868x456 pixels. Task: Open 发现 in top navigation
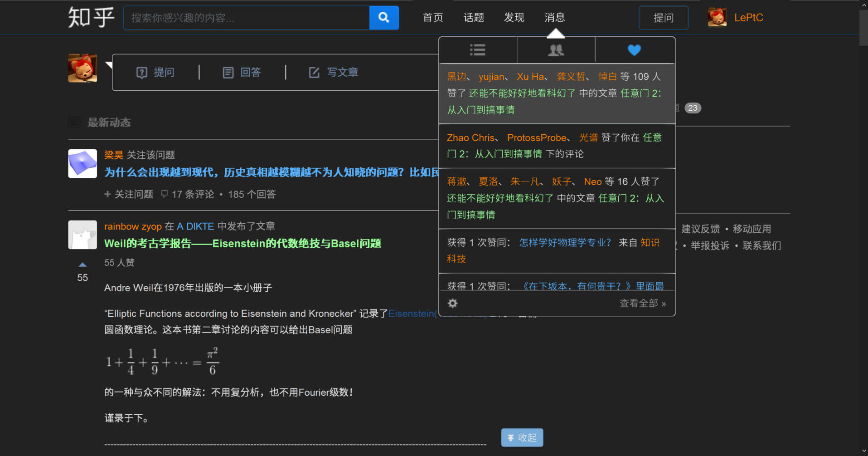(514, 18)
